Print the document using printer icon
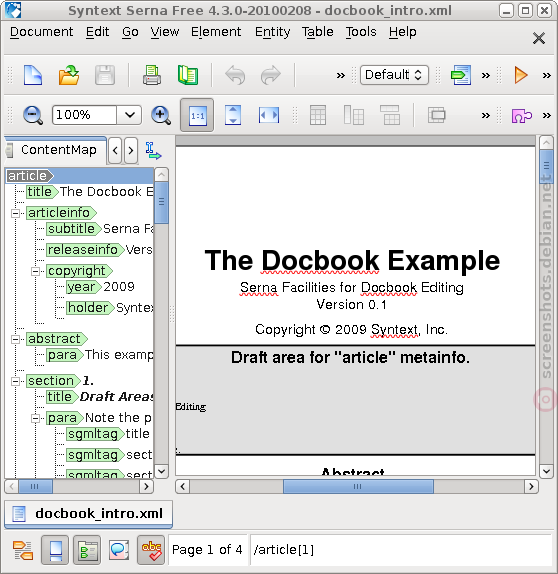This screenshot has height=574, width=558. click(152, 75)
